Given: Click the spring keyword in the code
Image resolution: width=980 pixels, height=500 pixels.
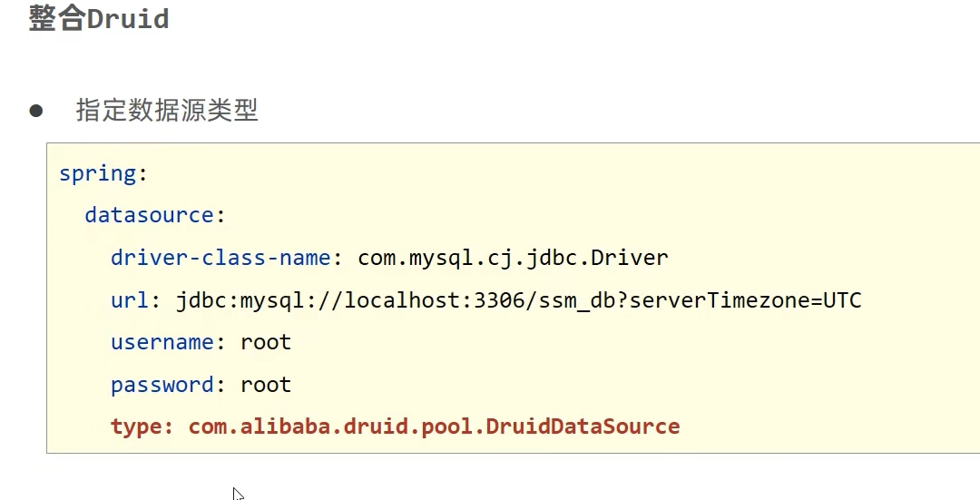Looking at the screenshot, I should (97, 173).
